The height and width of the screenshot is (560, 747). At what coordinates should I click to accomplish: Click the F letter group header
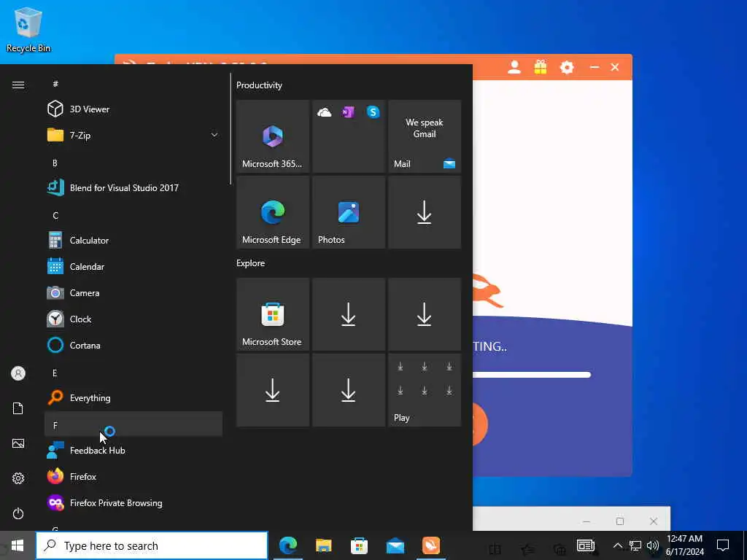[x=133, y=424]
